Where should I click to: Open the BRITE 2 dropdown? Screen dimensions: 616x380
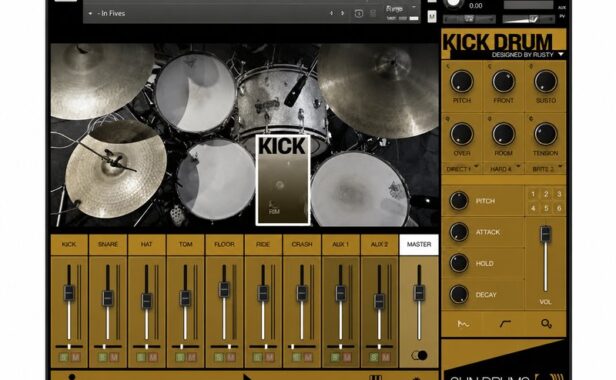click(x=546, y=169)
